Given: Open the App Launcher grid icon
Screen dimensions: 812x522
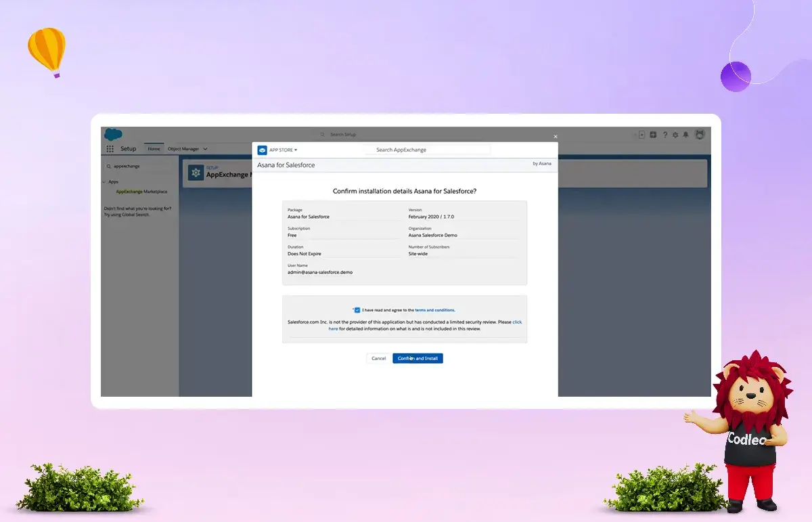Looking at the screenshot, I should pyautogui.click(x=110, y=149).
